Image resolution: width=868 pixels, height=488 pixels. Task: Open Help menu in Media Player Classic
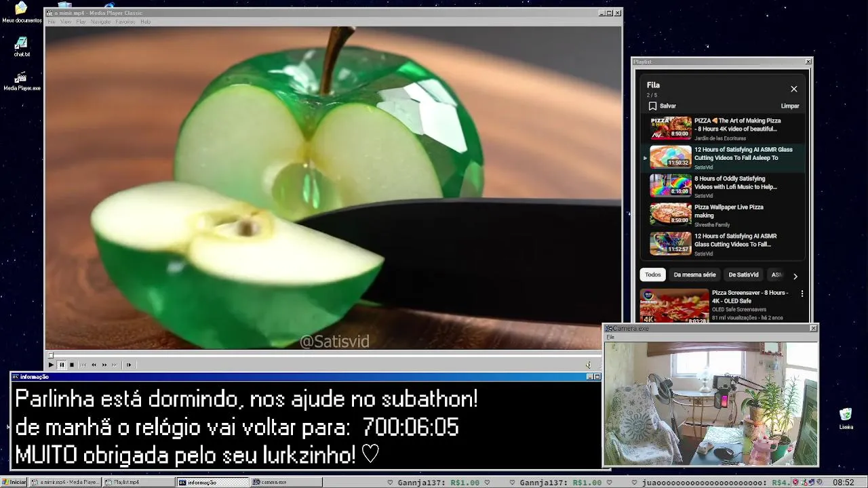(145, 22)
